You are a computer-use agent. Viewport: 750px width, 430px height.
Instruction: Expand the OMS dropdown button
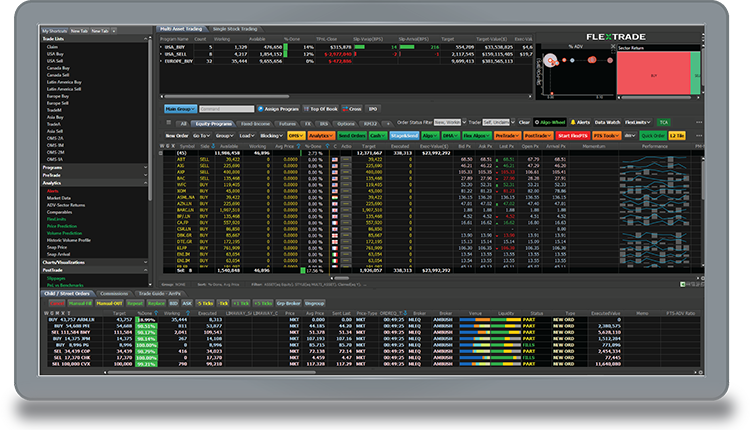point(295,134)
